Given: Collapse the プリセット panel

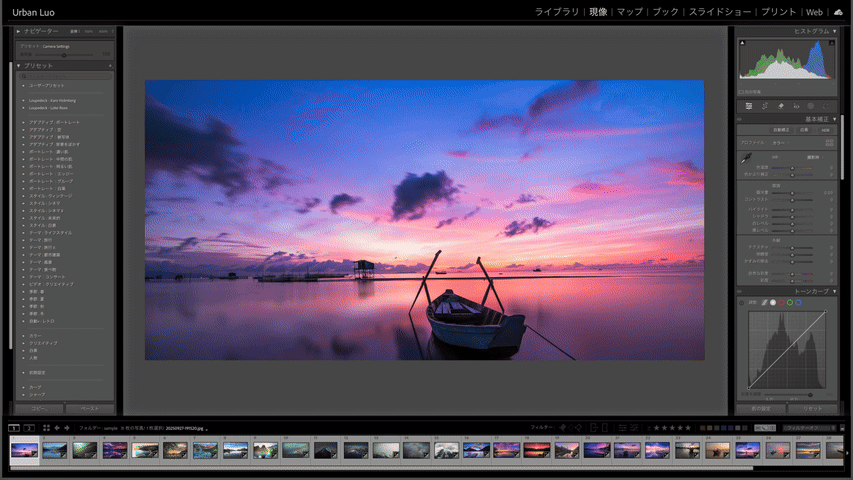Looking at the screenshot, I should (x=18, y=66).
